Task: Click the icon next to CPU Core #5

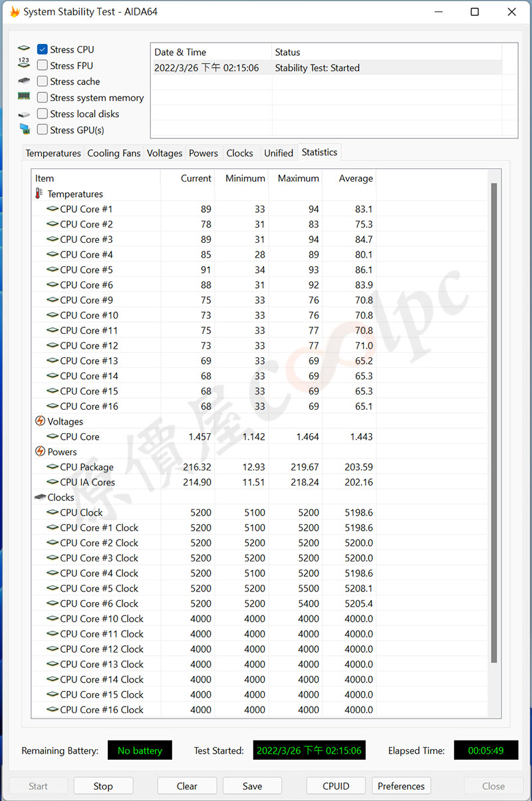Action: click(52, 269)
